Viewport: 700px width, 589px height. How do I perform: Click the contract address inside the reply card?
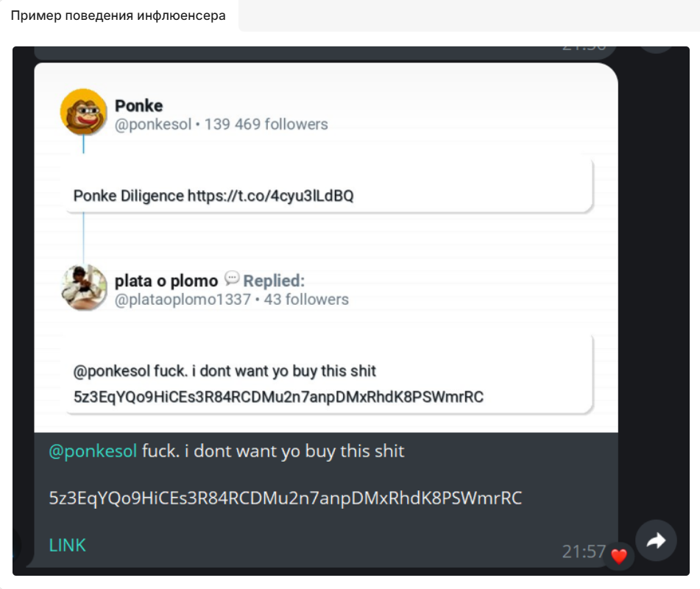(278, 397)
